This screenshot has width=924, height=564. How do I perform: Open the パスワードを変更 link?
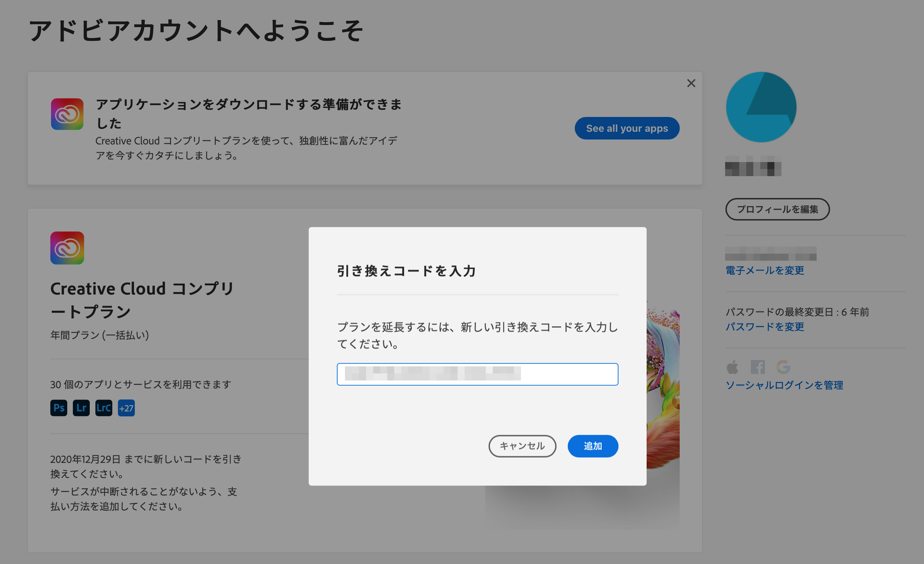(765, 327)
